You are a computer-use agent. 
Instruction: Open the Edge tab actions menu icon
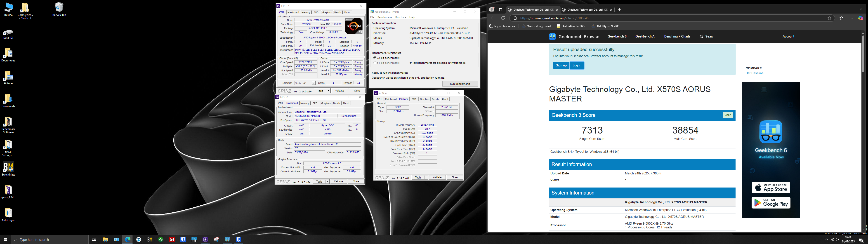(x=500, y=10)
